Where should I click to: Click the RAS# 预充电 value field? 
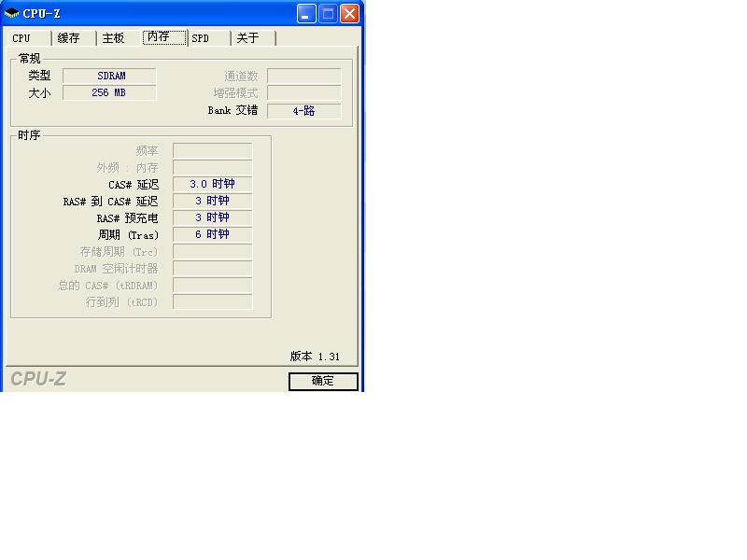[x=213, y=217]
